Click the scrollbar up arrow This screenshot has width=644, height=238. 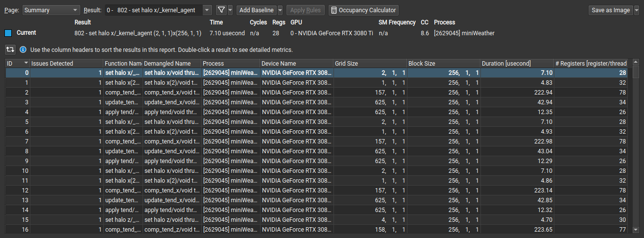(636, 63)
